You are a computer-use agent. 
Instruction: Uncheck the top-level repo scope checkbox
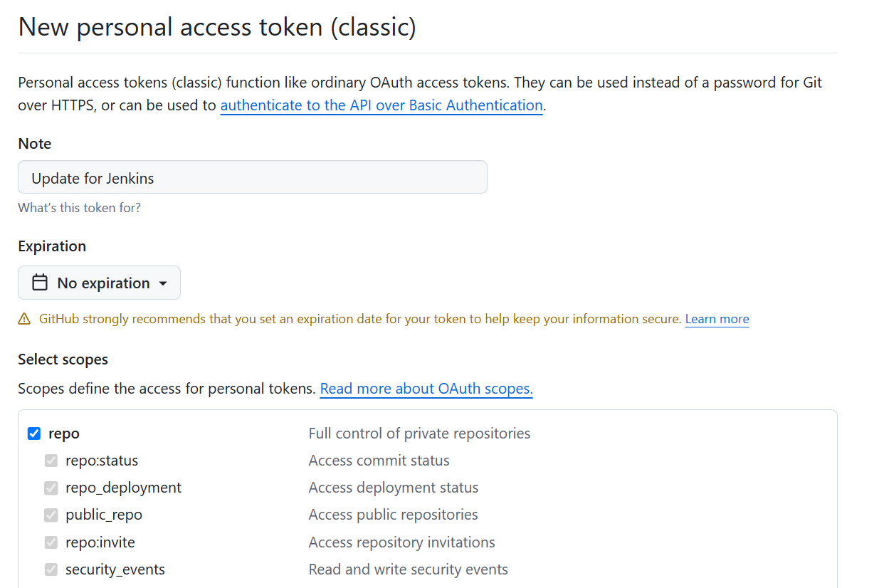[x=34, y=434]
